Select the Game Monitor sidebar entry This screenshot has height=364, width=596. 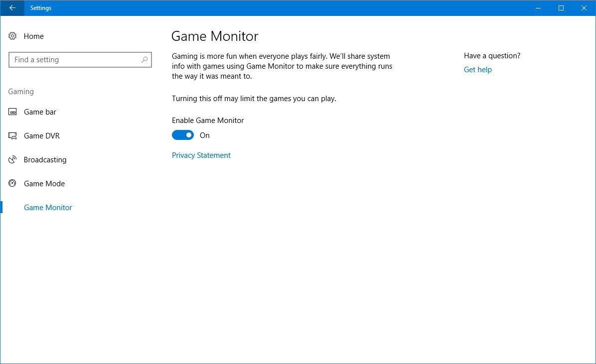coord(48,207)
